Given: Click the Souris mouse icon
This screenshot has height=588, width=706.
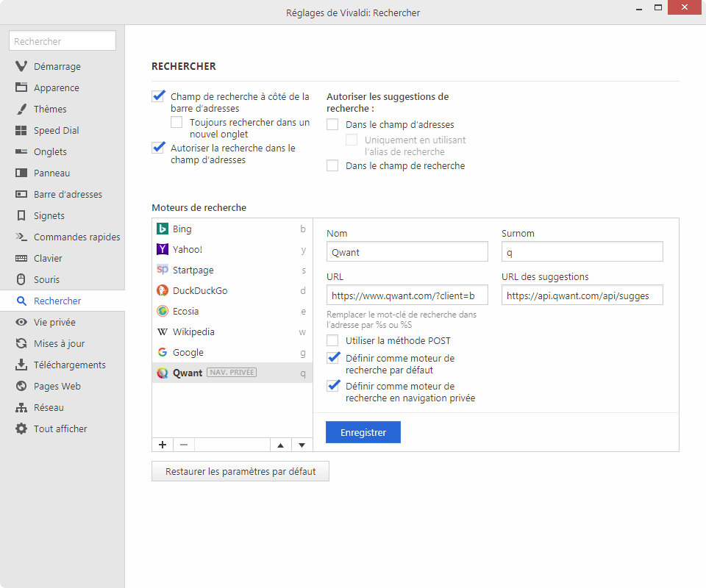Looking at the screenshot, I should click(21, 279).
